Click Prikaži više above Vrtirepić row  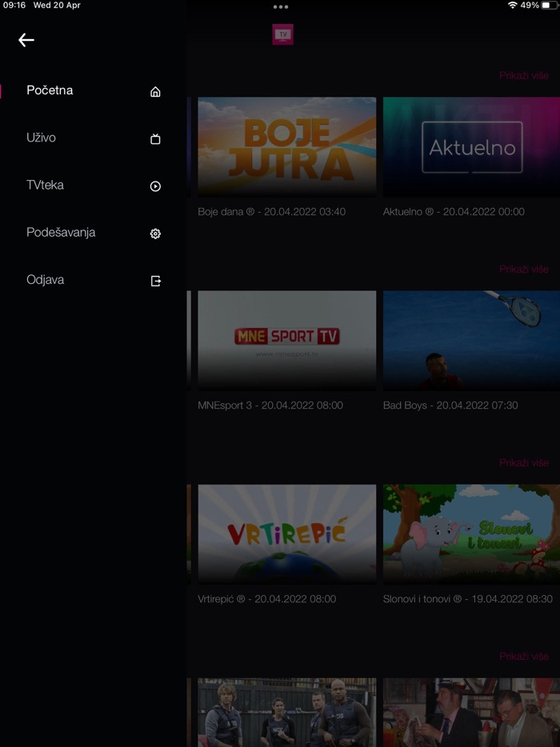[x=524, y=463]
